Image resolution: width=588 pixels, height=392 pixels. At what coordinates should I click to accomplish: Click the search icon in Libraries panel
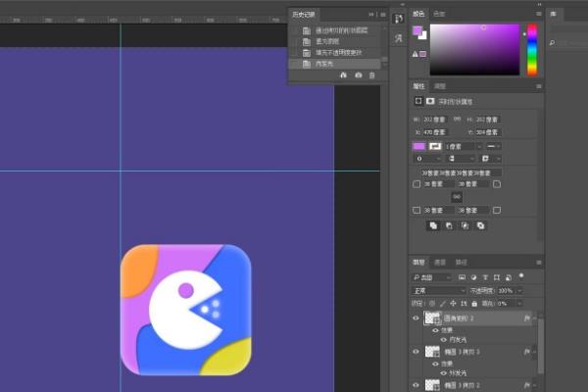[552, 43]
